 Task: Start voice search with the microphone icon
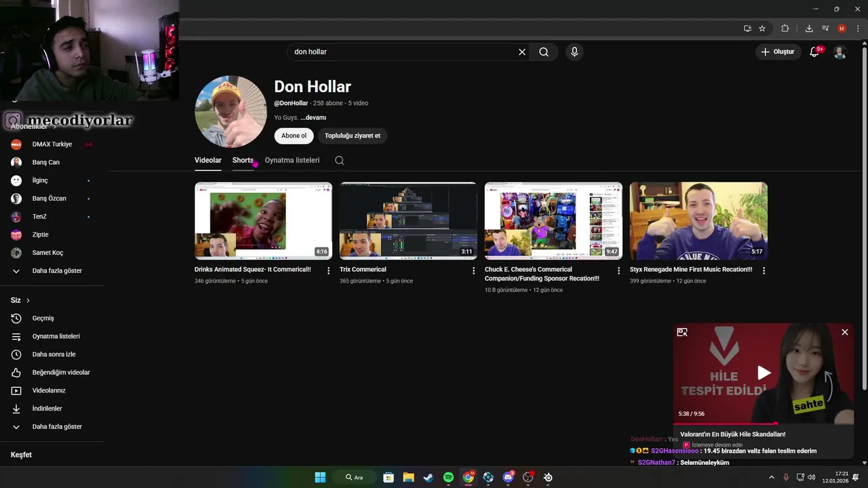pos(574,52)
